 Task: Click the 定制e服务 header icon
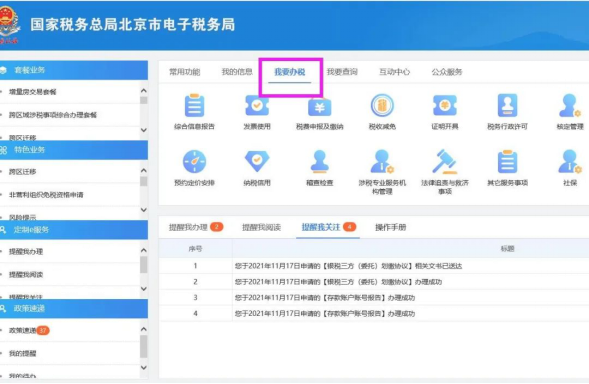(3, 230)
